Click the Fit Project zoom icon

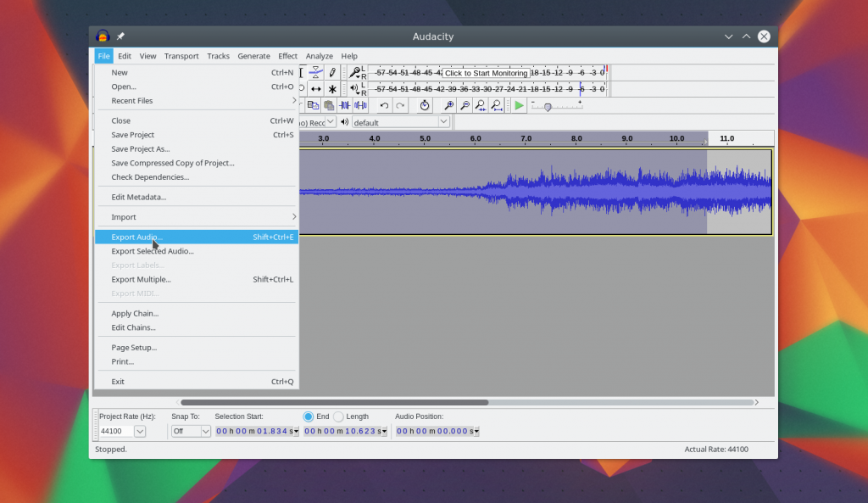pyautogui.click(x=497, y=105)
